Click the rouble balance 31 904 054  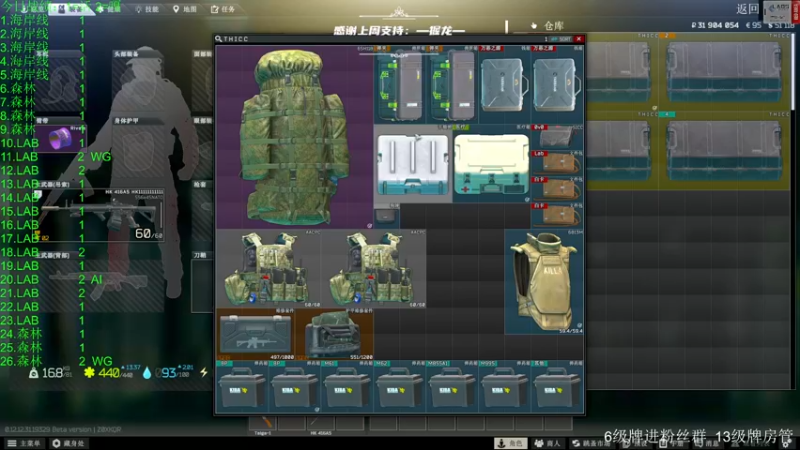click(x=714, y=25)
